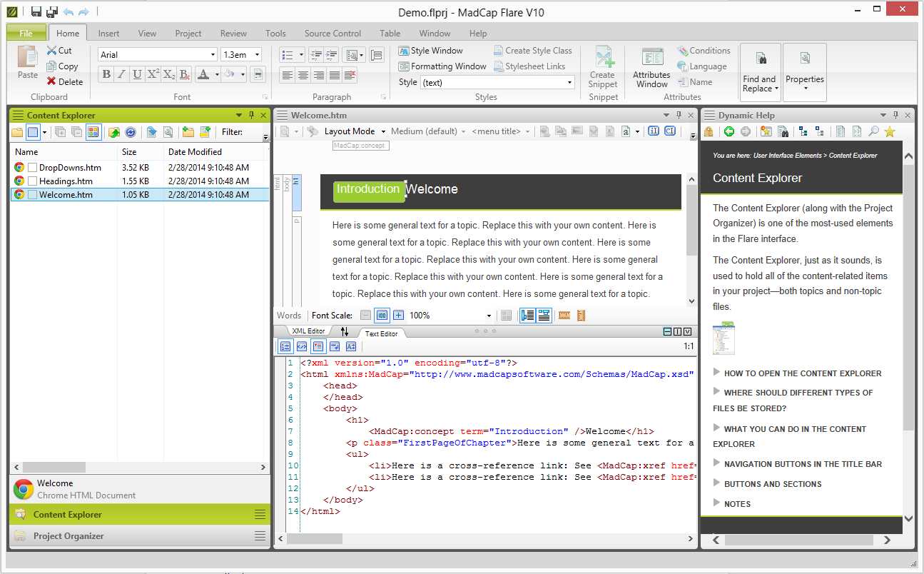Click the swap editors arrows icon

click(345, 331)
